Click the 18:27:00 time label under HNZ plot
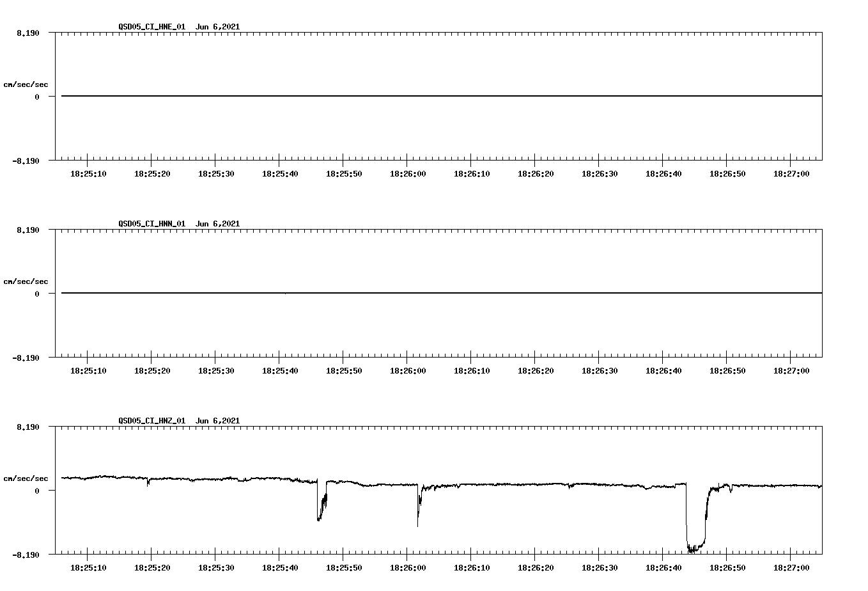The image size is (868, 591). coord(791,567)
